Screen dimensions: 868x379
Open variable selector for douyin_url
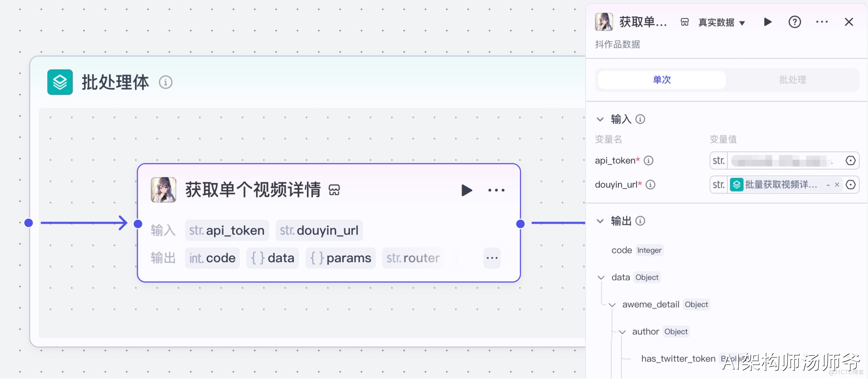click(x=850, y=185)
